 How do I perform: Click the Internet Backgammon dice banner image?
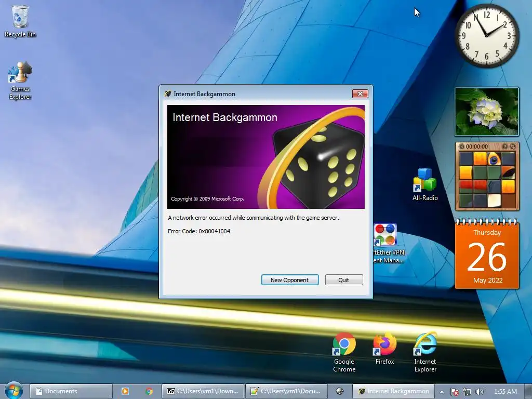pos(266,157)
